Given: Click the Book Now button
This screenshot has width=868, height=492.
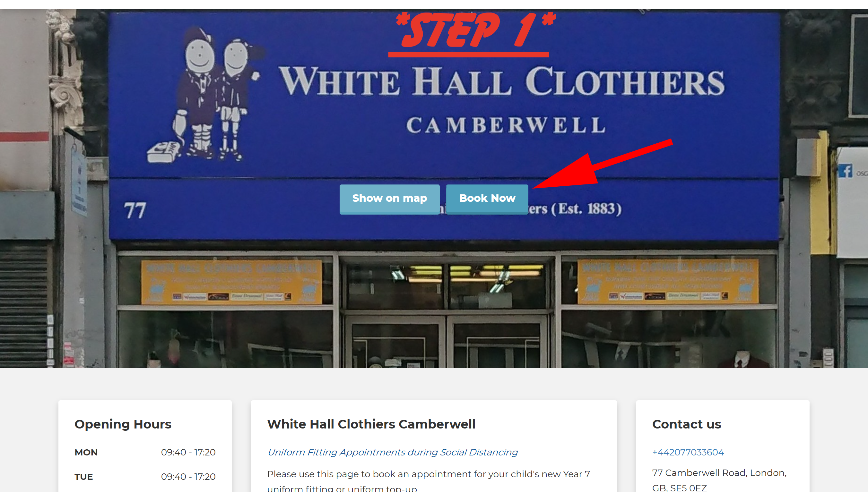Looking at the screenshot, I should pos(487,199).
